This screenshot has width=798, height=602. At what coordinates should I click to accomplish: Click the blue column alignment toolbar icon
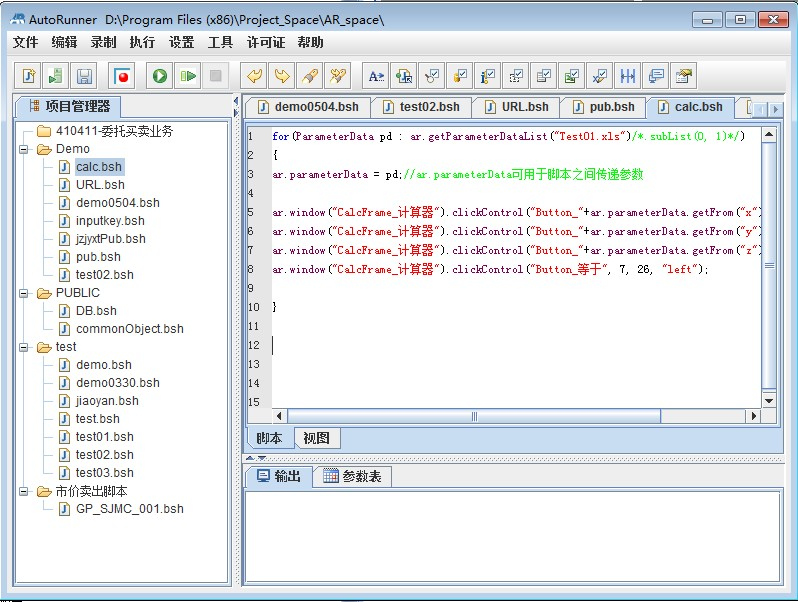[628, 76]
